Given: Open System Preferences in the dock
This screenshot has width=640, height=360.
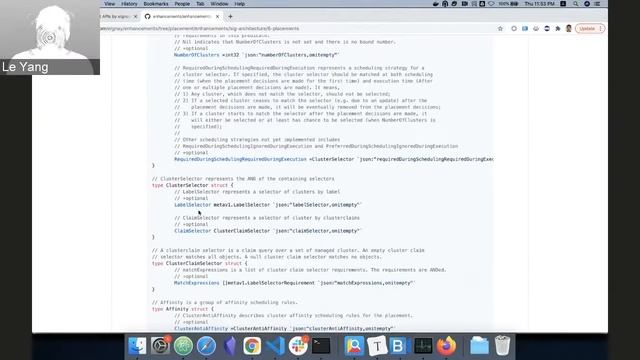Looking at the screenshot, I should click(x=160, y=346).
